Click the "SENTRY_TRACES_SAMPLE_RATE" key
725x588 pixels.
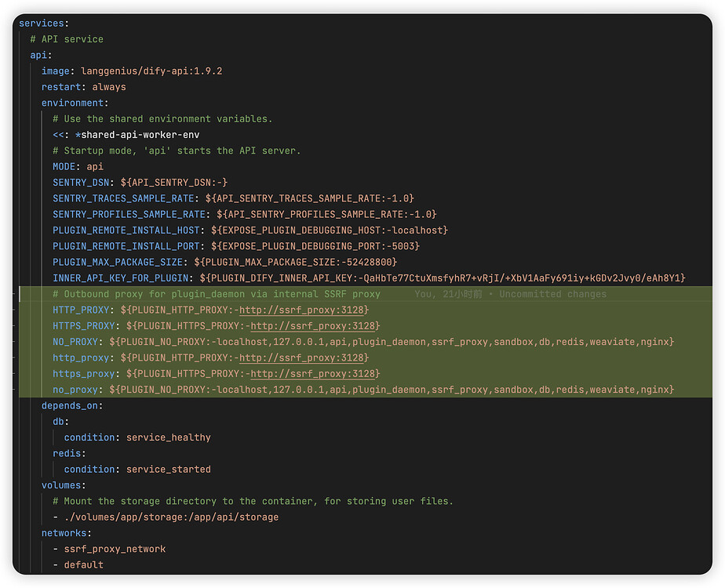tap(123, 198)
